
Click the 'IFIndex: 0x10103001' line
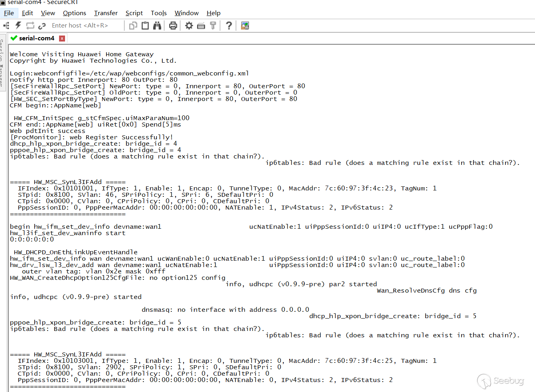point(227,361)
